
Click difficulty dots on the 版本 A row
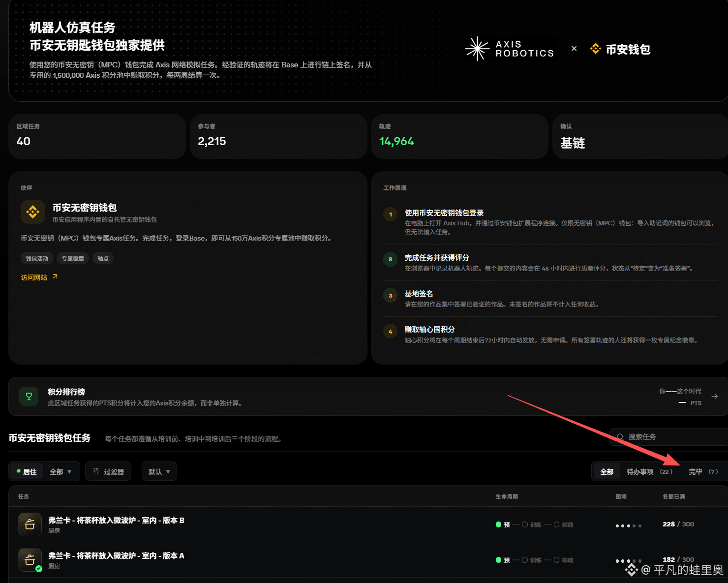click(629, 561)
